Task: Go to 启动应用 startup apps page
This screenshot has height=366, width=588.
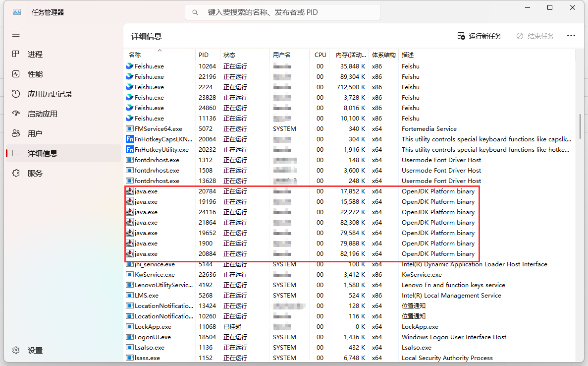Action: (x=42, y=114)
